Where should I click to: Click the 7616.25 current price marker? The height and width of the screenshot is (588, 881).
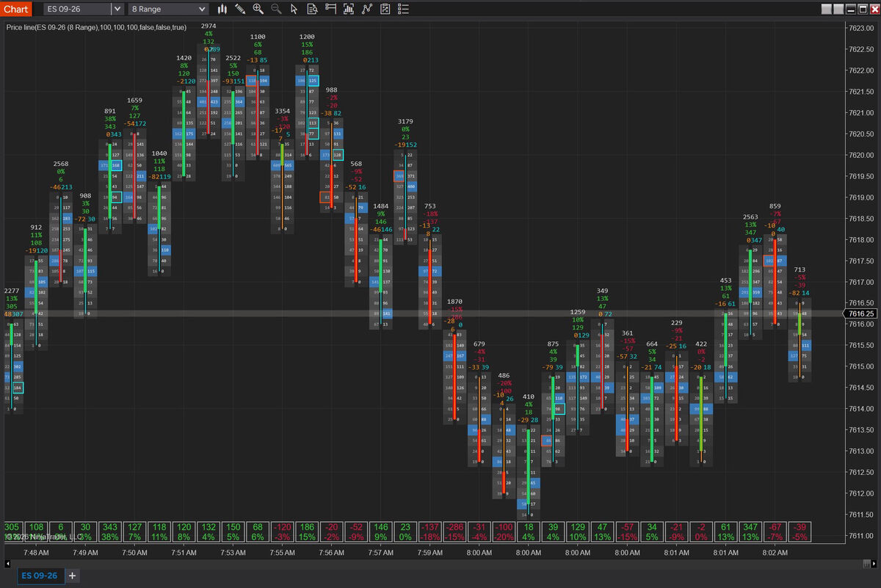tap(861, 313)
